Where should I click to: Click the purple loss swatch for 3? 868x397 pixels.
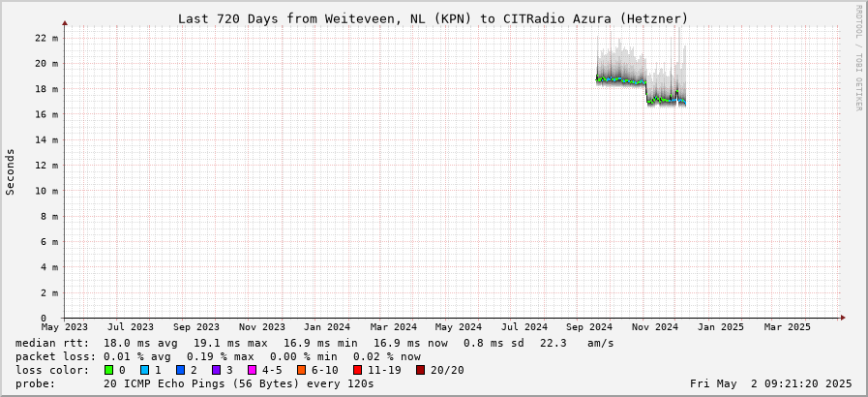[216, 370]
